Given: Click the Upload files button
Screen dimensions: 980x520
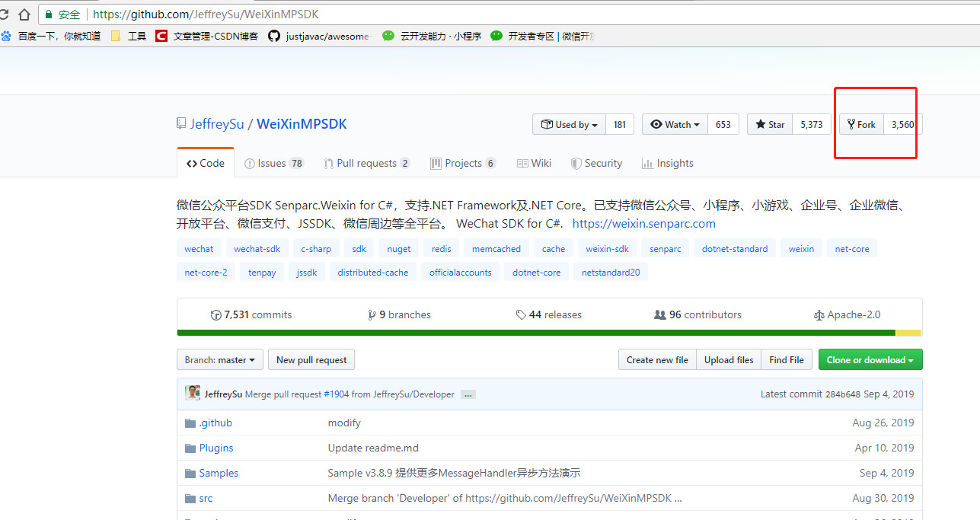Looking at the screenshot, I should 729,360.
